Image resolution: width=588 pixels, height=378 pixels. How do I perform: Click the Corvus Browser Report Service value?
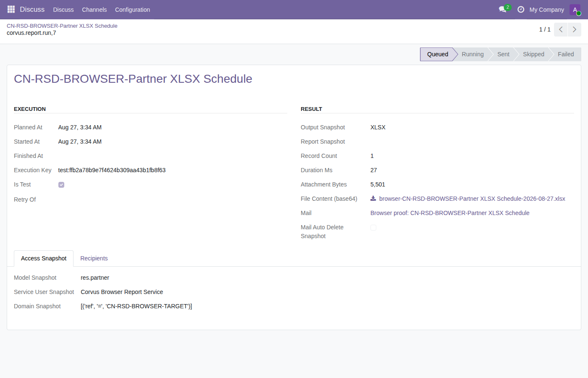pos(122,292)
